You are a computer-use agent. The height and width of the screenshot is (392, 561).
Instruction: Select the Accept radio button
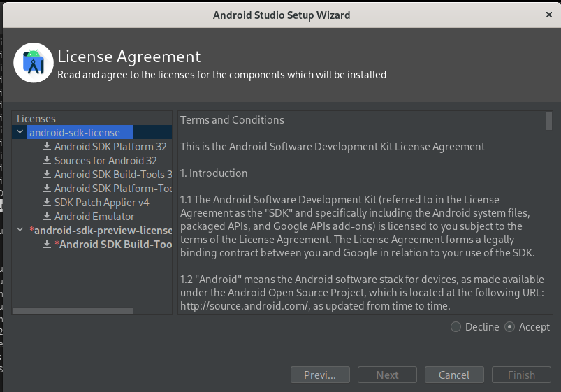click(x=509, y=327)
